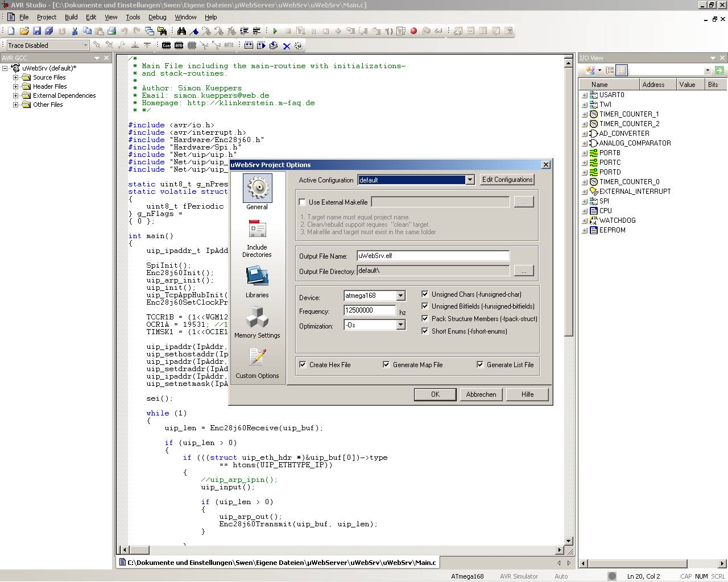
Task: Open the Help menu
Action: (211, 17)
